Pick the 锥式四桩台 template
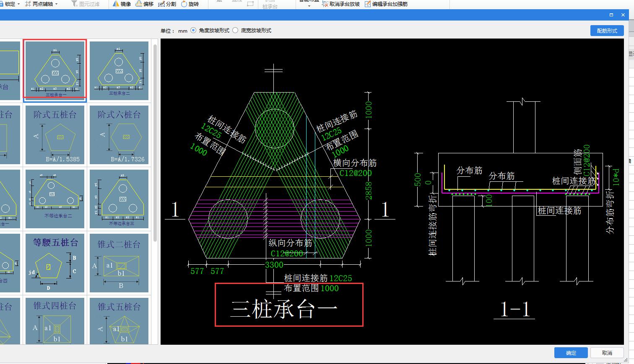The image size is (634, 364). pos(55,321)
